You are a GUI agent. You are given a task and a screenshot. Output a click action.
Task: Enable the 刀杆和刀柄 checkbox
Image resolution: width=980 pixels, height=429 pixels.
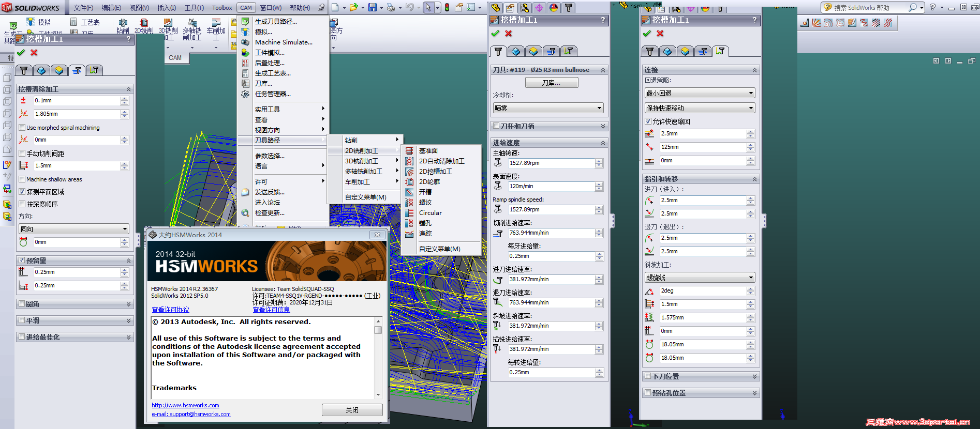point(496,126)
